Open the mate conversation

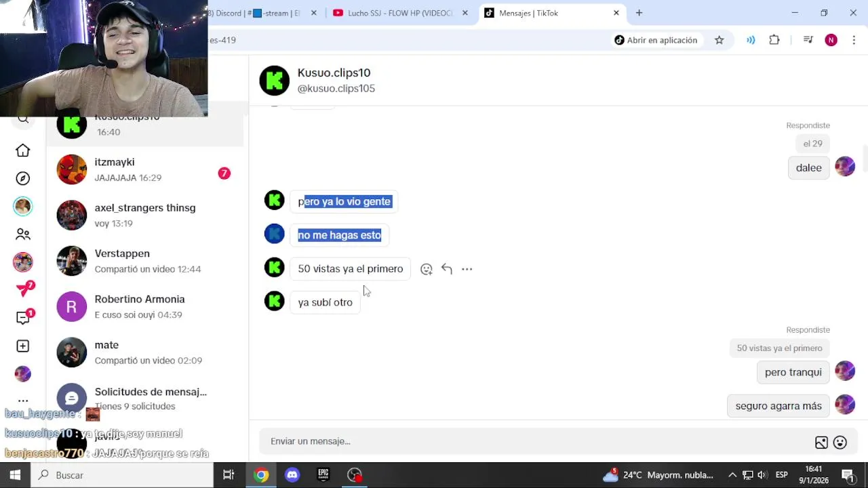(x=144, y=352)
